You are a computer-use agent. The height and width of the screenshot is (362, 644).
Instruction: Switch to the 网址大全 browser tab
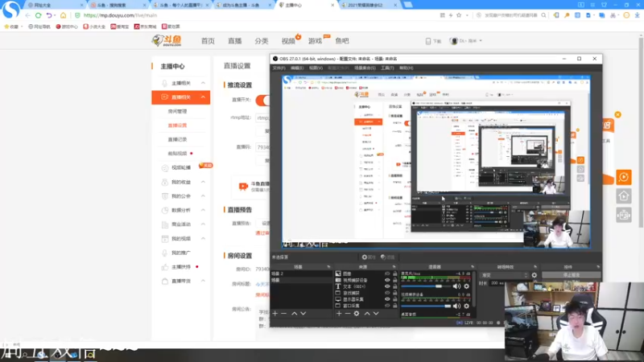coord(53,6)
